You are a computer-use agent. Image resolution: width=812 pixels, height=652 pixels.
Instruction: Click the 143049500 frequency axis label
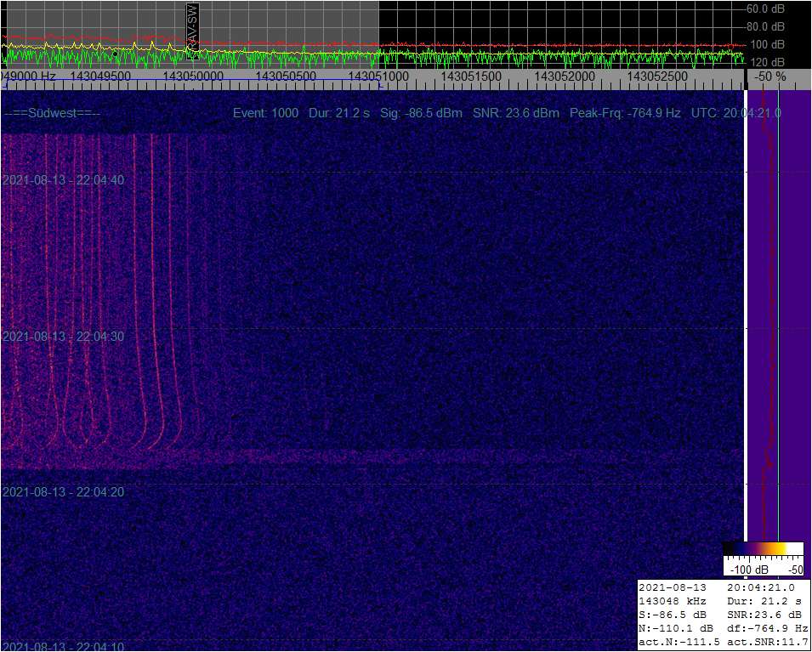pos(100,77)
